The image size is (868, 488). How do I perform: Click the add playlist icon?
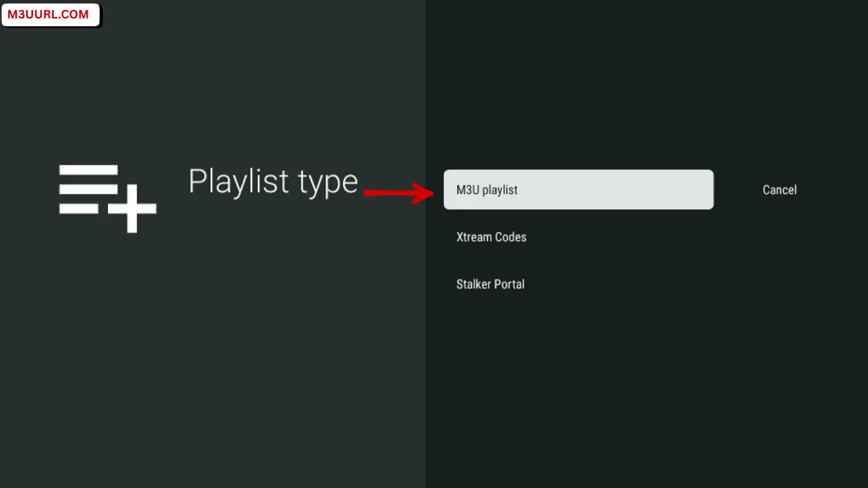(107, 198)
